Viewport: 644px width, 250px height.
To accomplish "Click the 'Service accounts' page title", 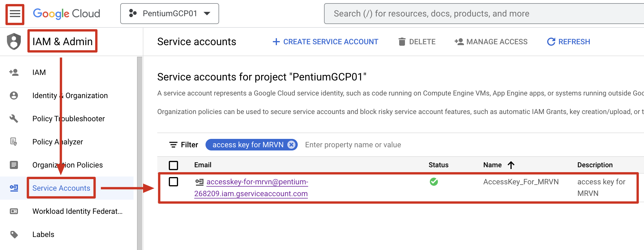I will pos(197,42).
